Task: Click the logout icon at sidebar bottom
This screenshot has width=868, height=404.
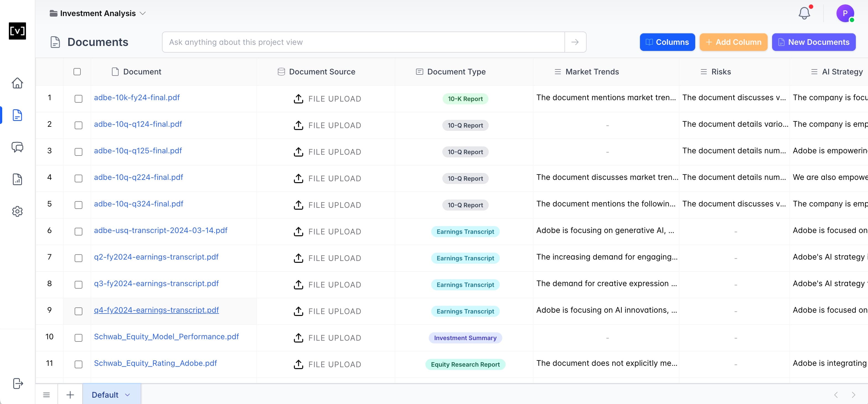Action: (18, 384)
